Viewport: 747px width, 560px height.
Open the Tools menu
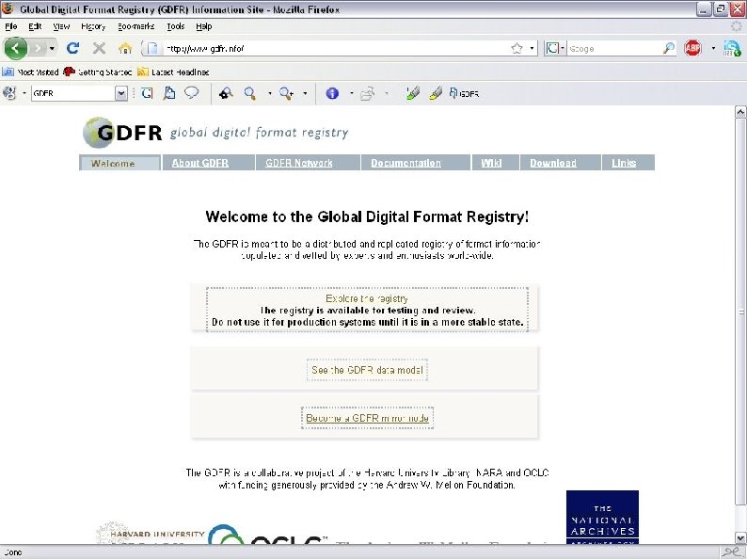[x=175, y=26]
